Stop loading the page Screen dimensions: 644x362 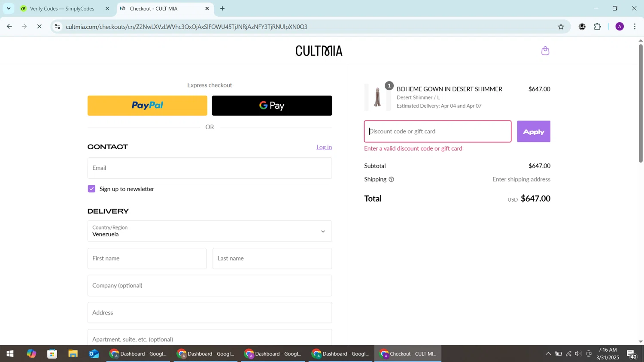click(39, 27)
